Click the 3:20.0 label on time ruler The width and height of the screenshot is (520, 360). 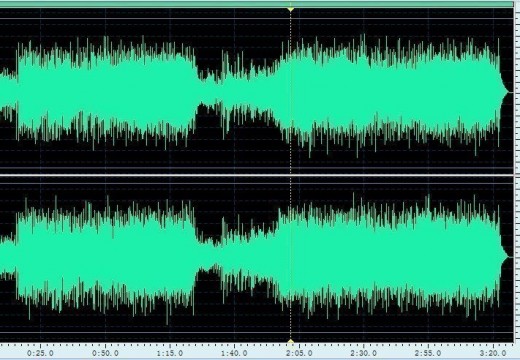pyautogui.click(x=493, y=353)
